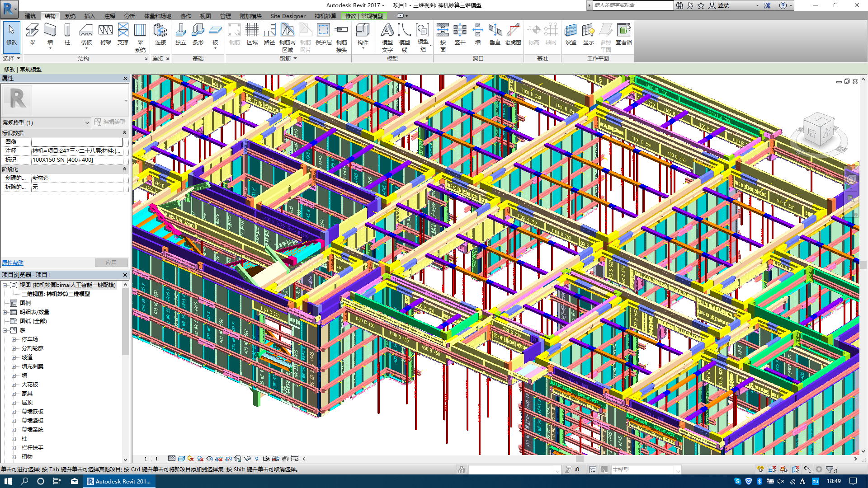Toggle Shadows in view control bar
868x488 pixels.
click(200, 459)
